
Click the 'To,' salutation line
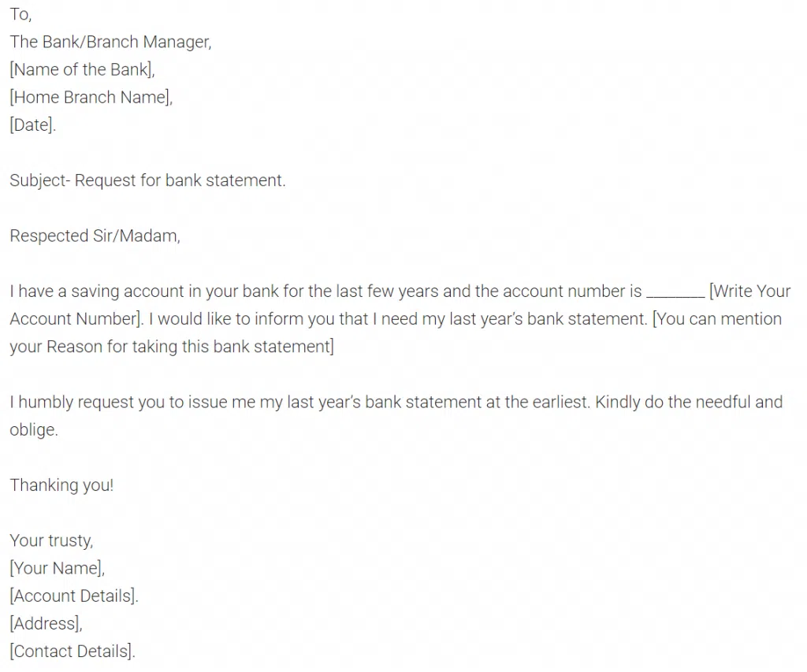tap(20, 14)
